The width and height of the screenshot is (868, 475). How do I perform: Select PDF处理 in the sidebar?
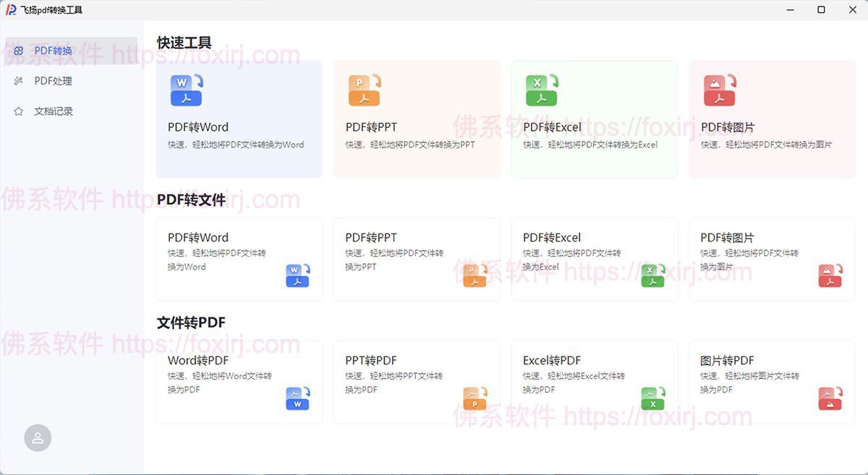click(x=51, y=81)
